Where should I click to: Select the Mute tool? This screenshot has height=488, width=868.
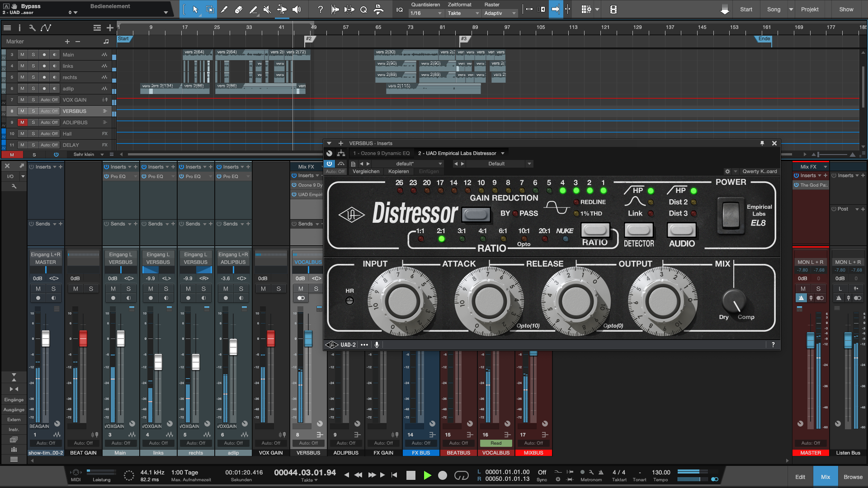(x=267, y=9)
